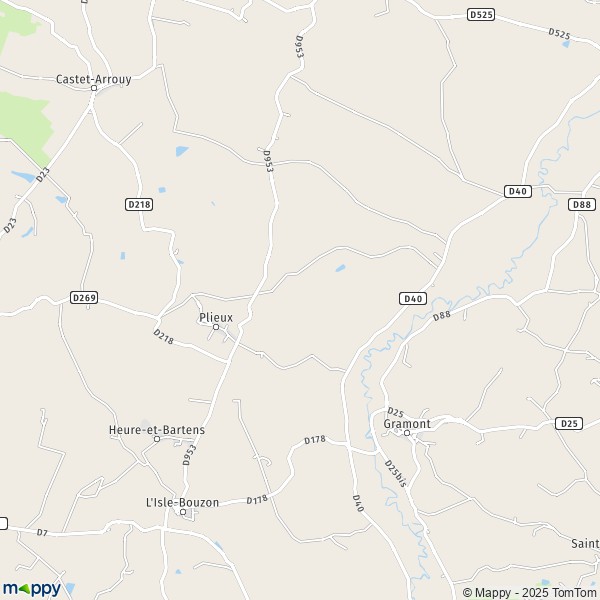
Task: Click the L'Isle-Bouzon place label
Action: coord(183,502)
